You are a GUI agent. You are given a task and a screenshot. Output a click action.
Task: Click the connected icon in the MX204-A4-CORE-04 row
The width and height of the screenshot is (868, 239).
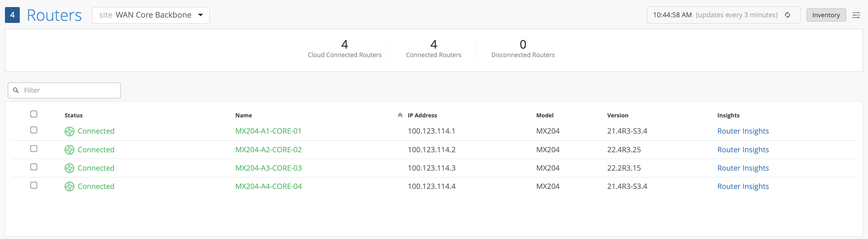[69, 186]
